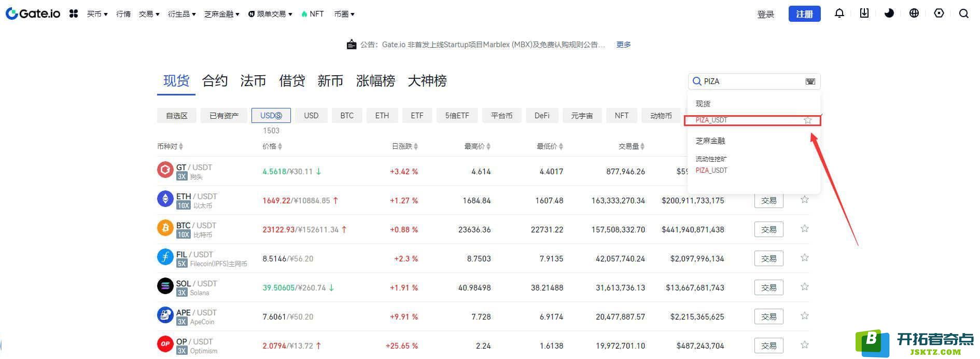Select 流动性挖矿 PIZA_USDT result
Screen dimensions: 980x359
[711, 171]
